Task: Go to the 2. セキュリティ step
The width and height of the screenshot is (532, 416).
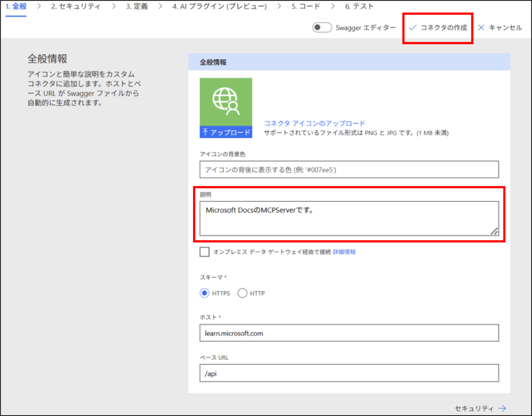Action: pos(76,6)
